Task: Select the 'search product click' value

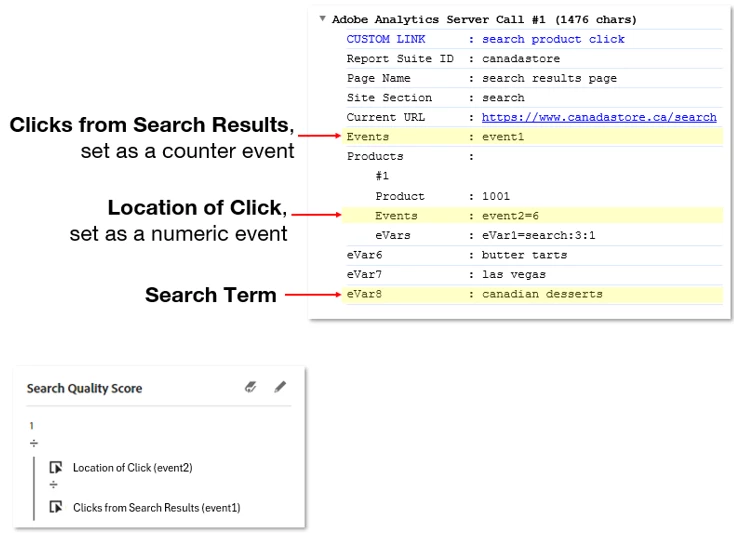Action: coord(553,39)
